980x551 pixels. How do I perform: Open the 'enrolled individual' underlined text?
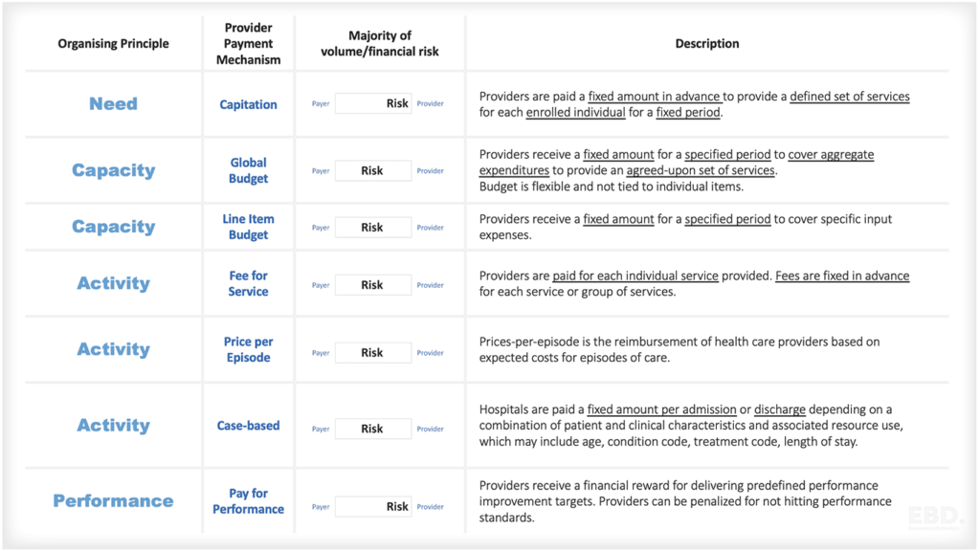(571, 112)
